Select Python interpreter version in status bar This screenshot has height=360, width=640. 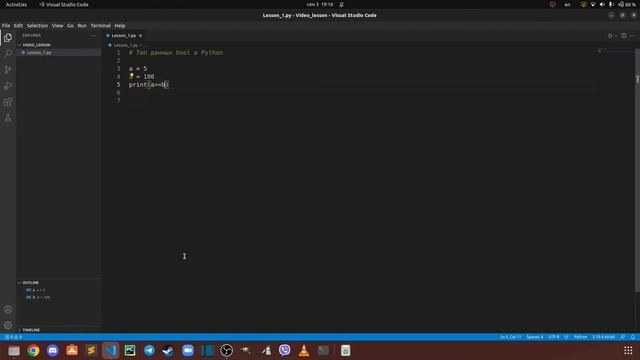click(x=603, y=337)
